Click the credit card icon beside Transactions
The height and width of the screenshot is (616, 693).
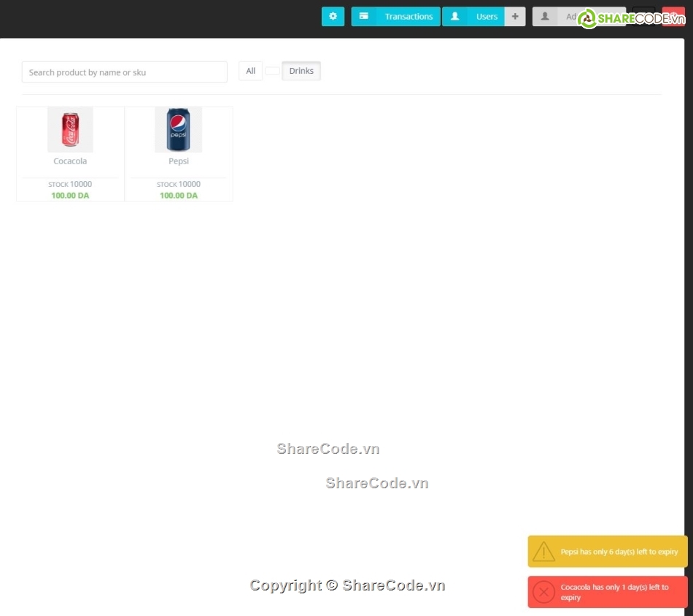tap(363, 17)
